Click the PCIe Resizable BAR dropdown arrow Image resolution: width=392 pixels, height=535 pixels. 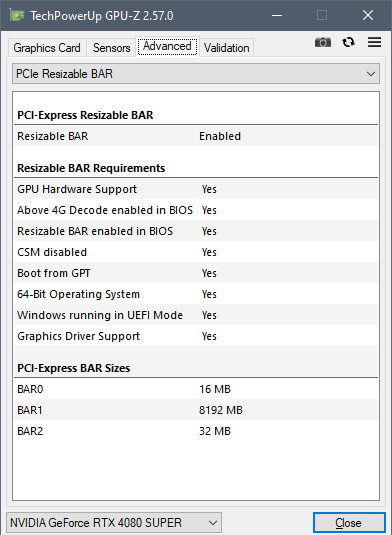click(371, 74)
